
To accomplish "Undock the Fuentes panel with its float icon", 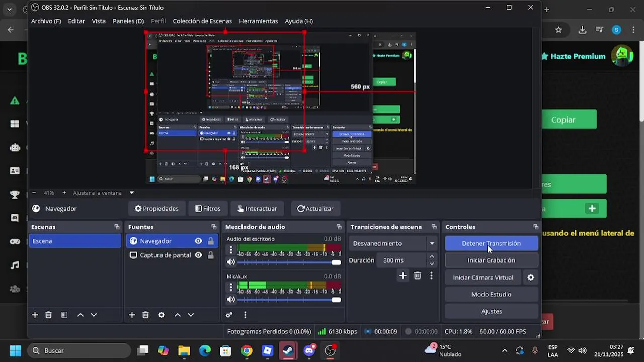I will click(214, 227).
